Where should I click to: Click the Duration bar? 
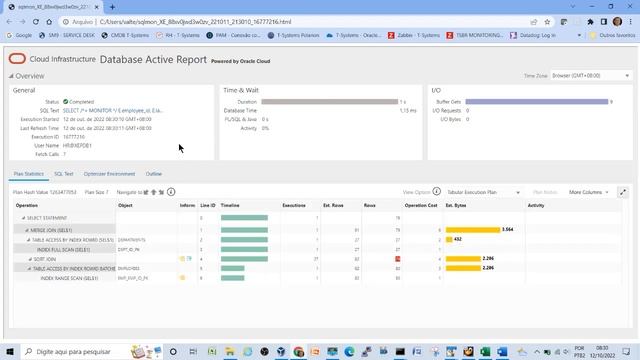[x=329, y=102]
